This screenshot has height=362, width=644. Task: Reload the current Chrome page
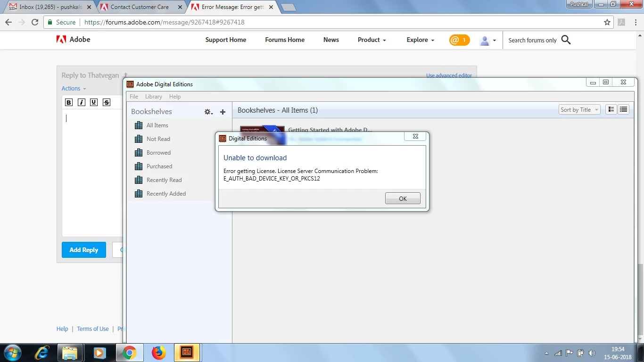pyautogui.click(x=35, y=22)
